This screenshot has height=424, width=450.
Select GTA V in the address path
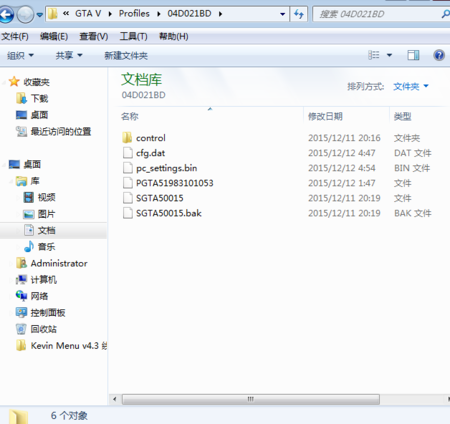coord(88,14)
